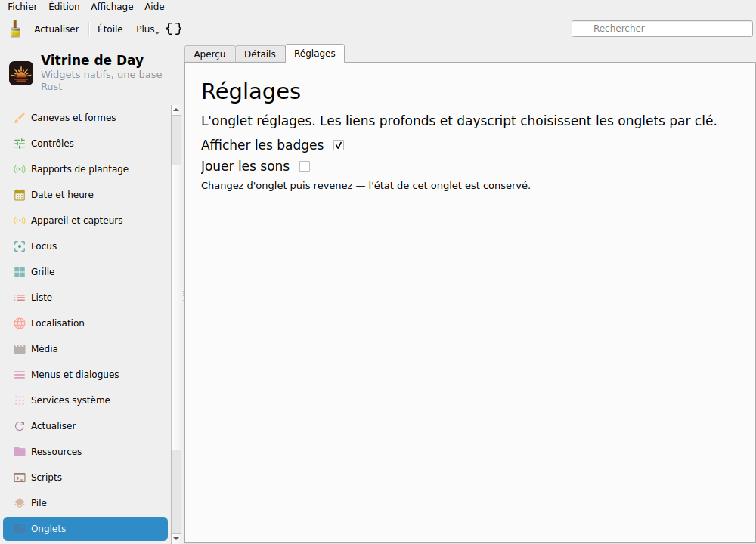
Task: Click the Étoile toolbar button
Action: click(110, 29)
